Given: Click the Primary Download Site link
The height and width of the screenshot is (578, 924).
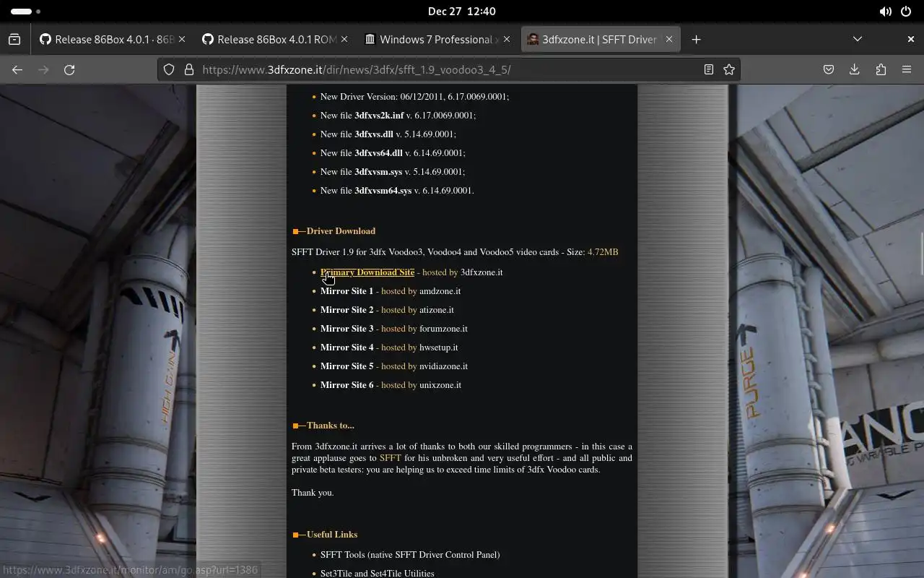Looking at the screenshot, I should [367, 272].
